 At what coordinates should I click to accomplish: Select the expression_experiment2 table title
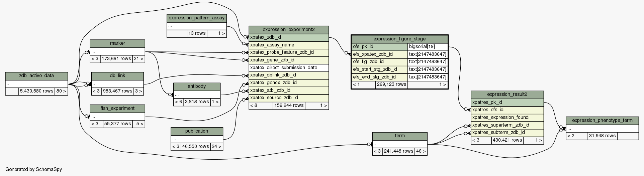(289, 30)
